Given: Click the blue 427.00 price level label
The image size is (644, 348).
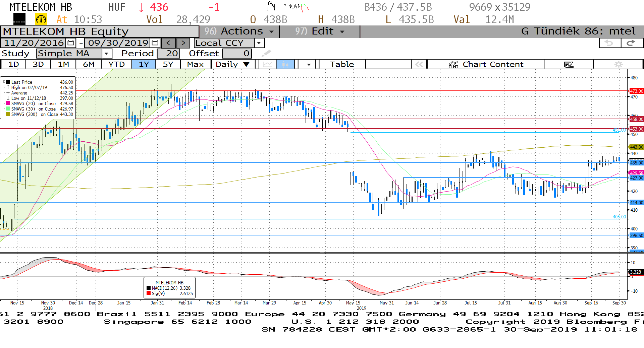Looking at the screenshot, I should tap(636, 178).
